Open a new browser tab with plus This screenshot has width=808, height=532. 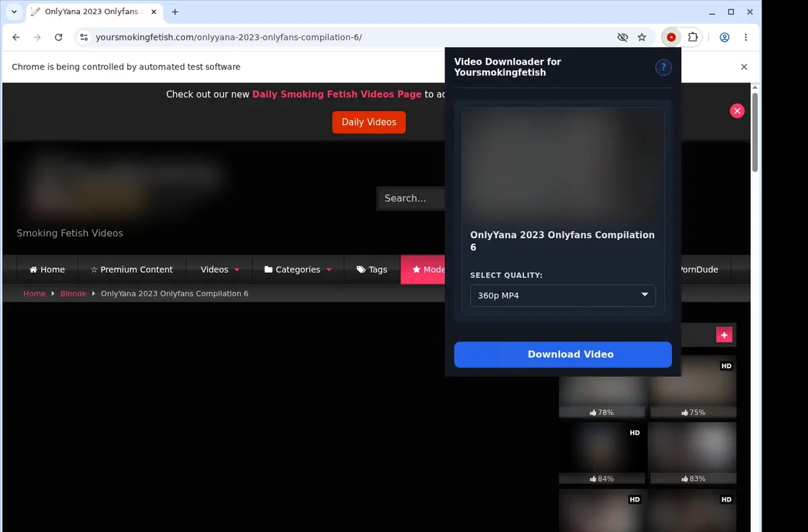click(175, 11)
